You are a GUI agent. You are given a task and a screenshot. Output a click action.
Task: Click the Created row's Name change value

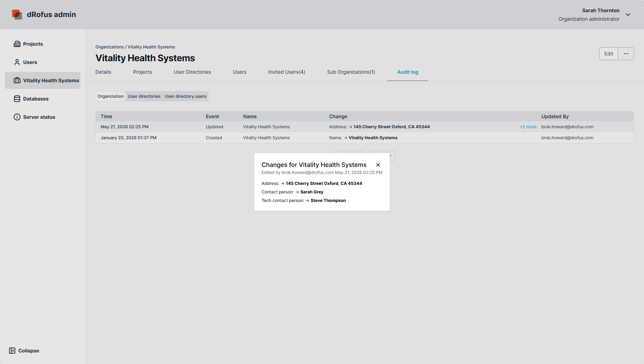373,138
